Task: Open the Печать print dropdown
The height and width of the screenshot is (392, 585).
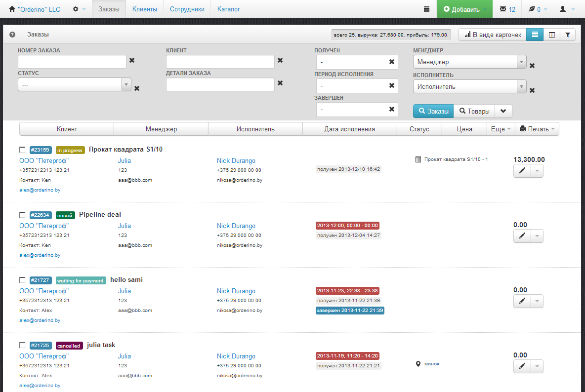Action: [537, 129]
